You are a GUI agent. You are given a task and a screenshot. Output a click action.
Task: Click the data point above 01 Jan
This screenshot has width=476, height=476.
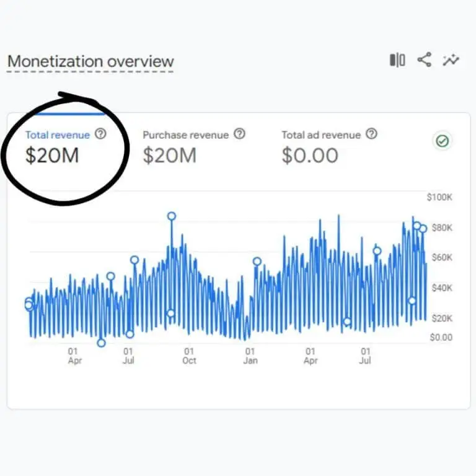click(x=257, y=262)
